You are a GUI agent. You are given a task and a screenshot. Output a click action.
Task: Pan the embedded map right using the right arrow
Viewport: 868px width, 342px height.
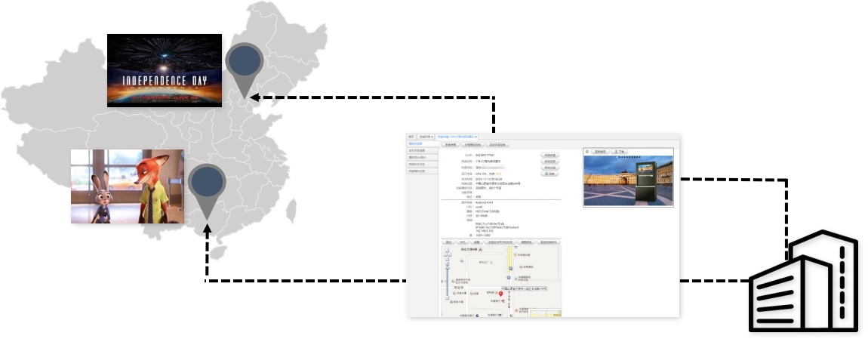450,254
